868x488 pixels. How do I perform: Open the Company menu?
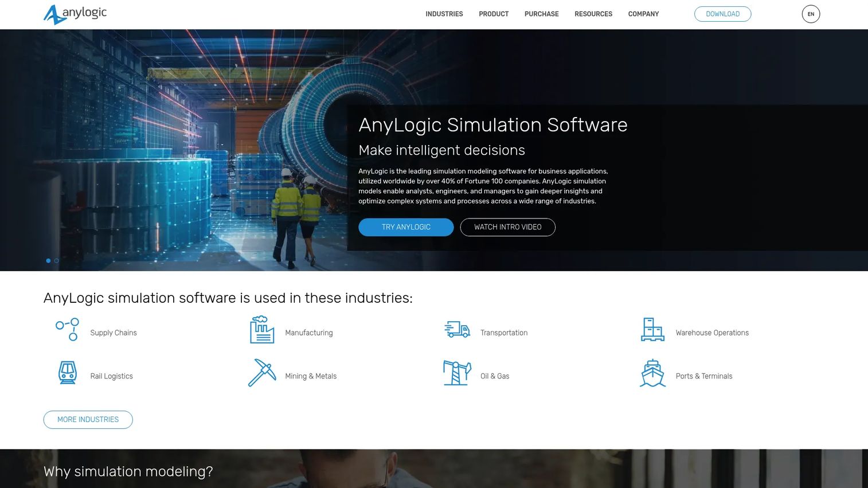pos(643,14)
